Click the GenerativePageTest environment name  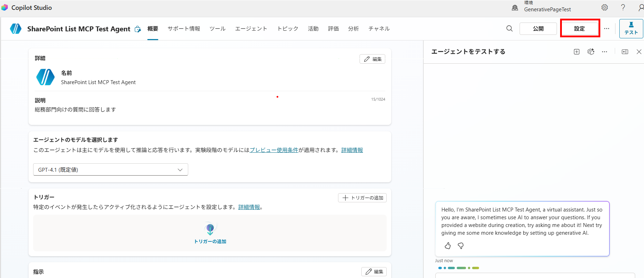click(547, 10)
